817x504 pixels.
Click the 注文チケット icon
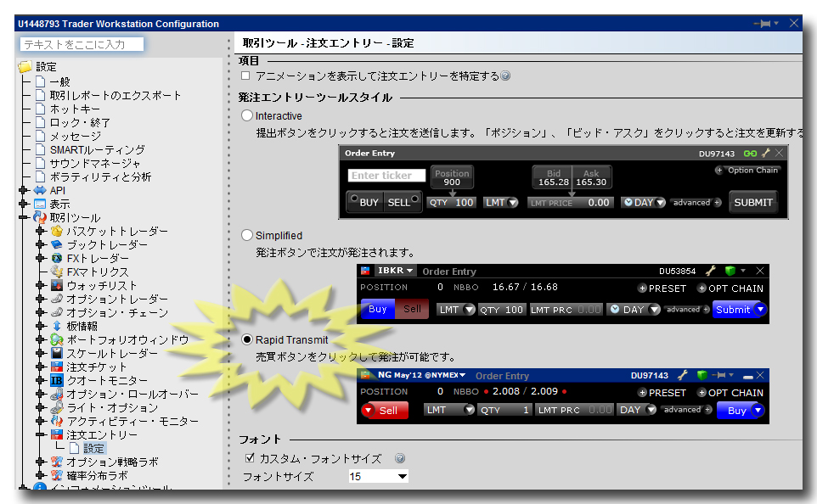tap(57, 367)
